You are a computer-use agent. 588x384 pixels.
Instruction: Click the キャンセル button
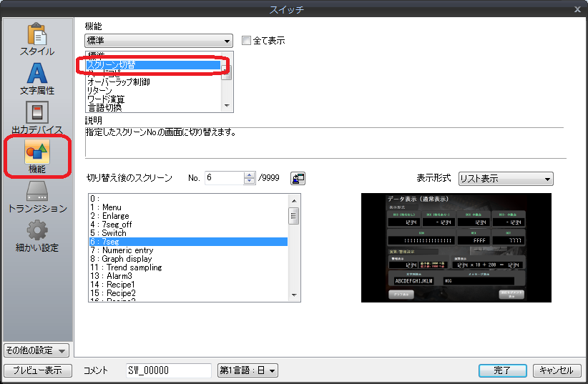point(557,370)
